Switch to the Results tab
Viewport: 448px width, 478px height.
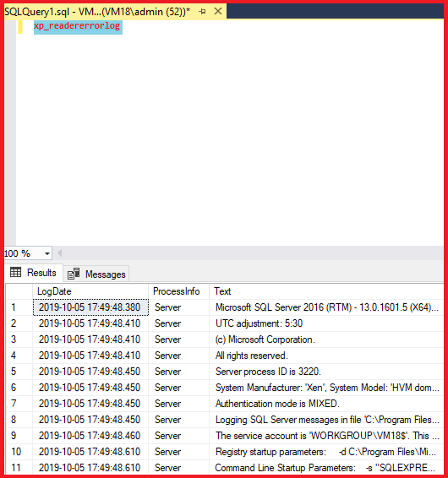(x=33, y=273)
